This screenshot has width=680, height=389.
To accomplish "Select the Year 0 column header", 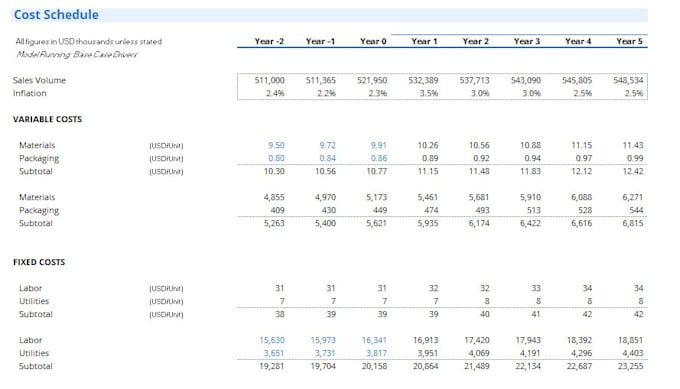I will pyautogui.click(x=373, y=41).
